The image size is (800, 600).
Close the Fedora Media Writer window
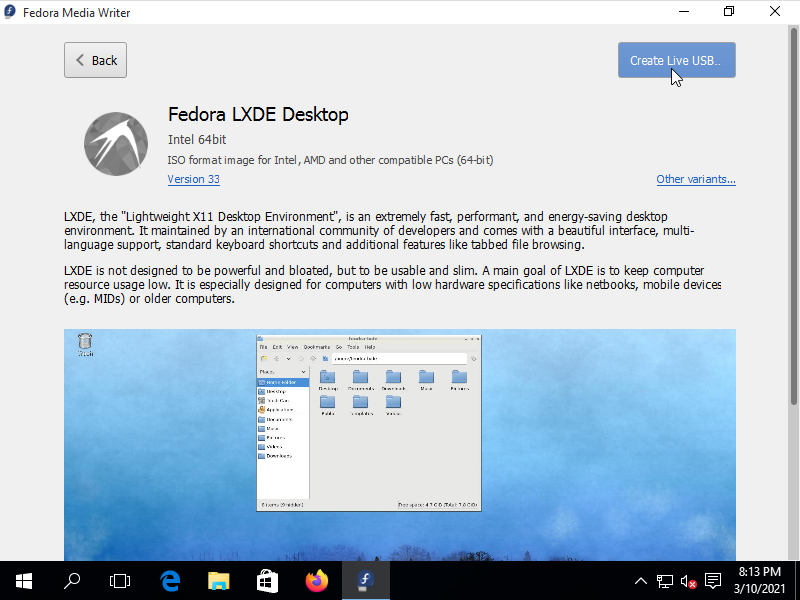point(774,12)
